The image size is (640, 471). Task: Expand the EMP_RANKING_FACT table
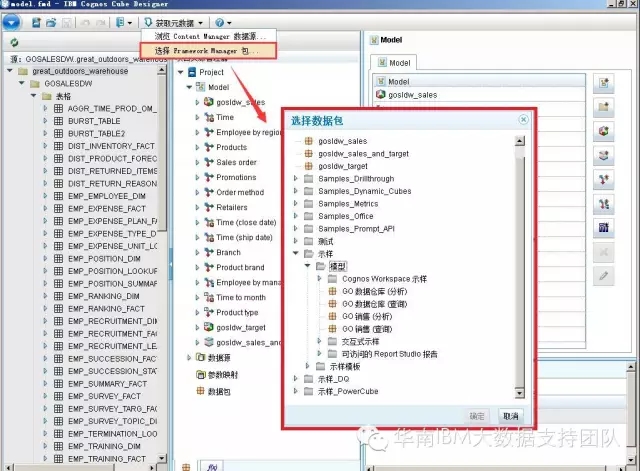(45, 309)
